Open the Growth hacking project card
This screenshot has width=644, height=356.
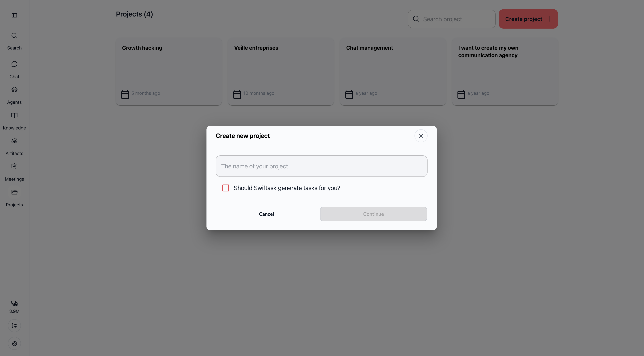click(x=169, y=72)
